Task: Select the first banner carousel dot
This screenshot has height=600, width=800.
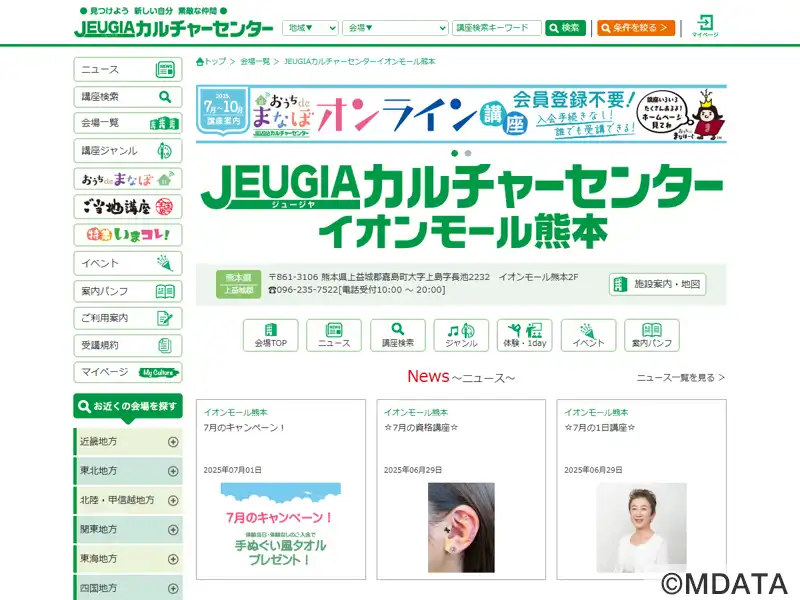Action: click(455, 153)
